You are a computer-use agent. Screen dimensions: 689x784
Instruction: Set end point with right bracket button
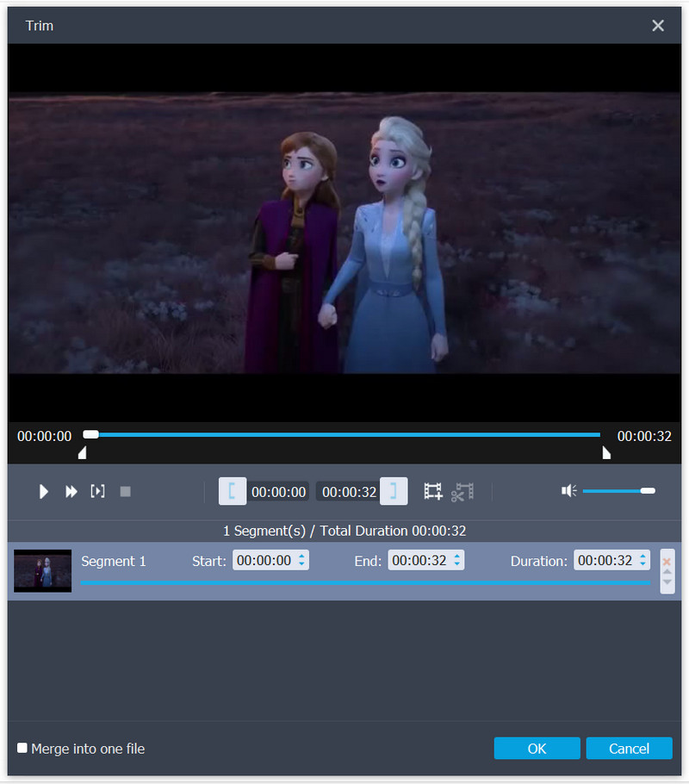click(394, 491)
